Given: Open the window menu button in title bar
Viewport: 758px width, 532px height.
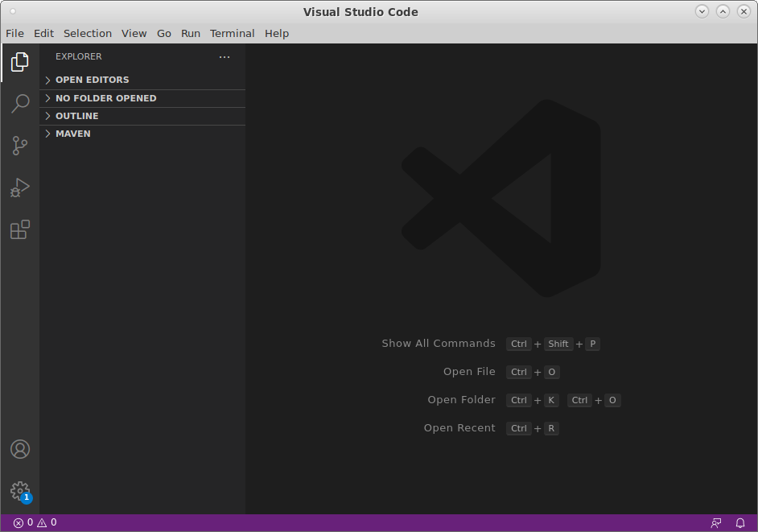Looking at the screenshot, I should 13,11.
